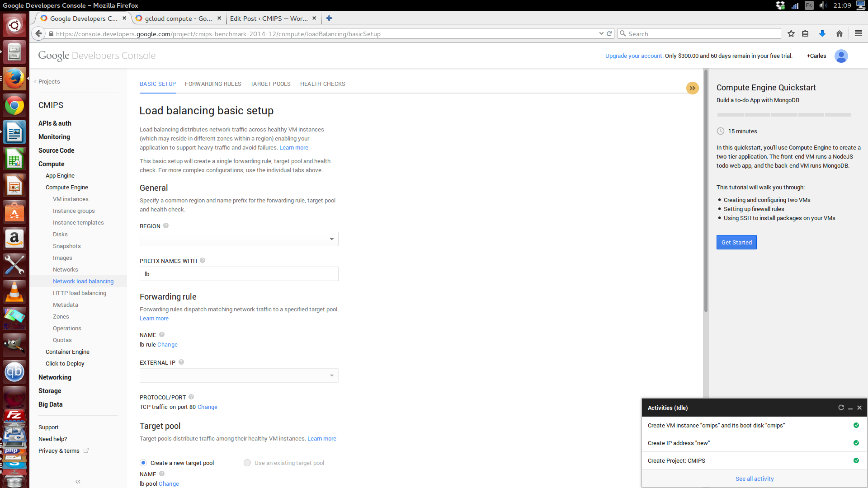Change the lb-pool target pool name

pyautogui.click(x=169, y=484)
